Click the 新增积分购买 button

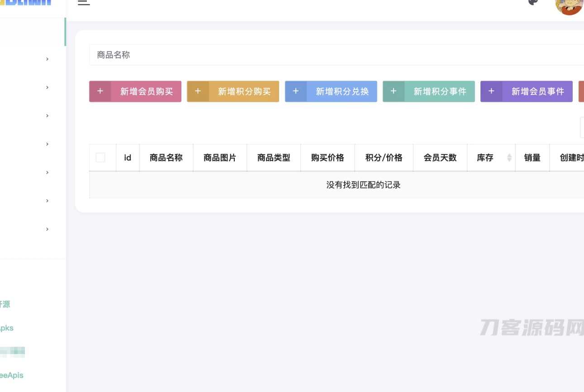(233, 91)
